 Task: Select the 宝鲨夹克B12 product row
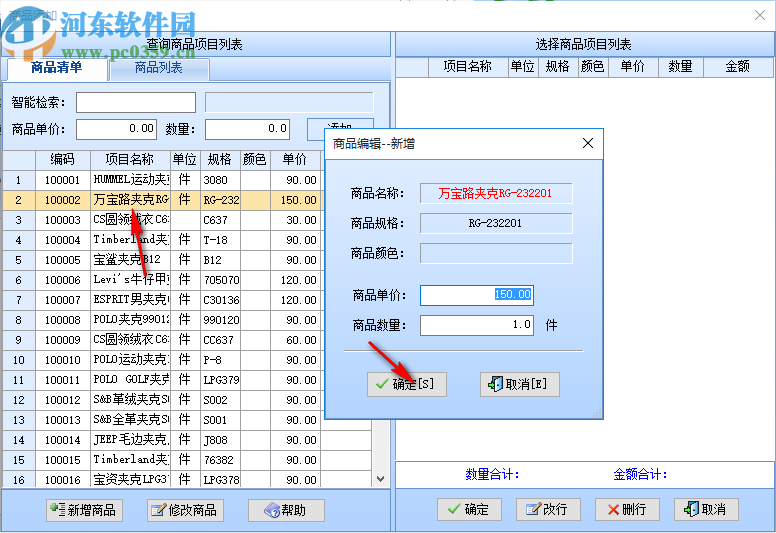pos(163,260)
